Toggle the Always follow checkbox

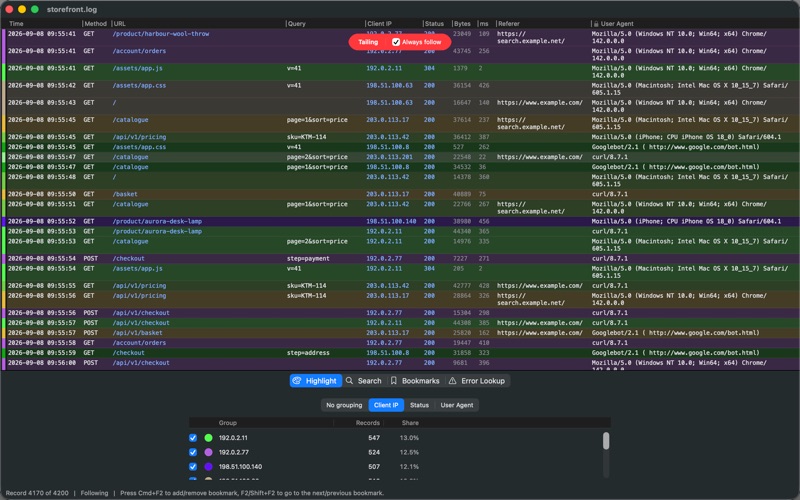(x=396, y=42)
